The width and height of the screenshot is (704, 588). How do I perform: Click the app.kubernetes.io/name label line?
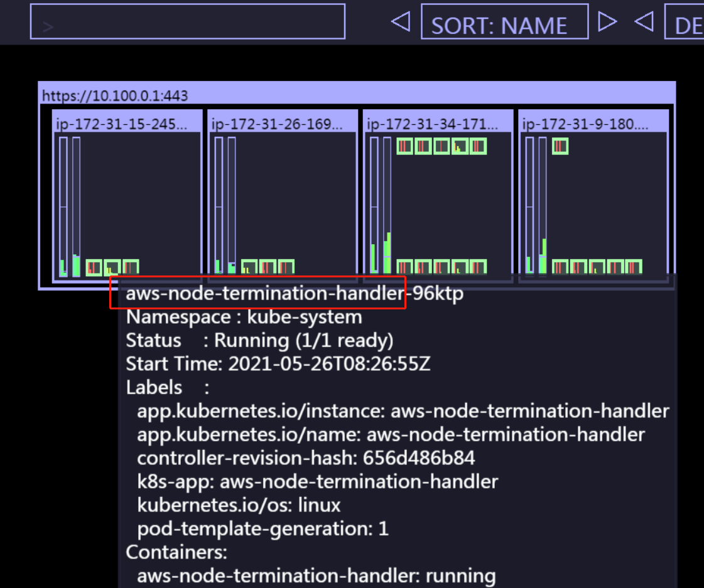[391, 435]
